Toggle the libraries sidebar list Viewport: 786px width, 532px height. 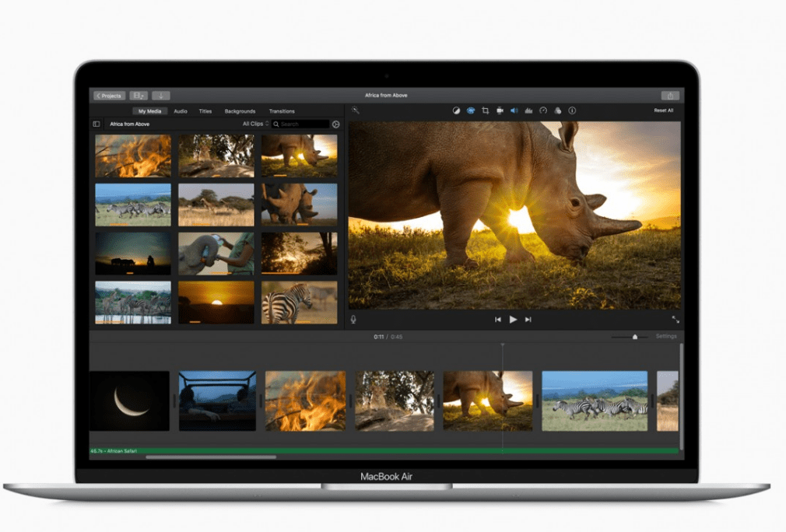(x=96, y=124)
